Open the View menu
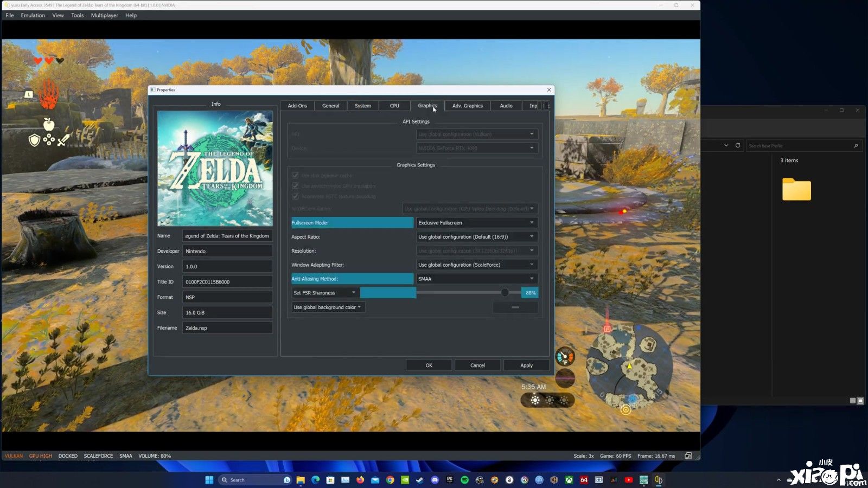 click(x=58, y=15)
